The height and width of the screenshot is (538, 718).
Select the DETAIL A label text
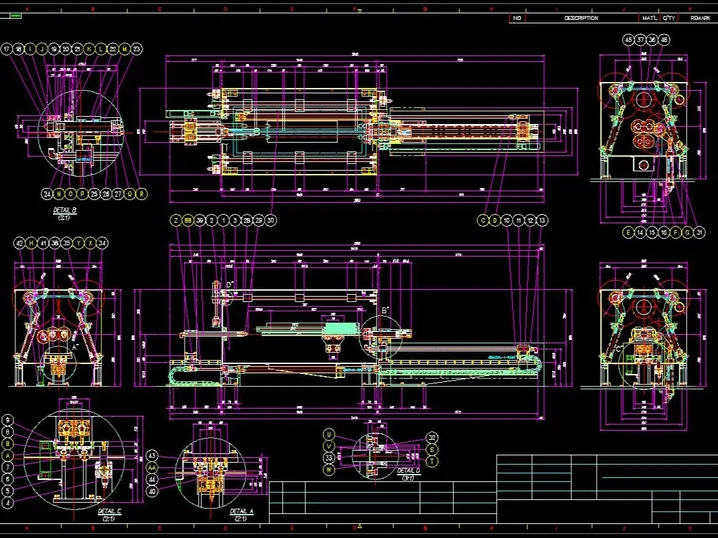(x=243, y=510)
